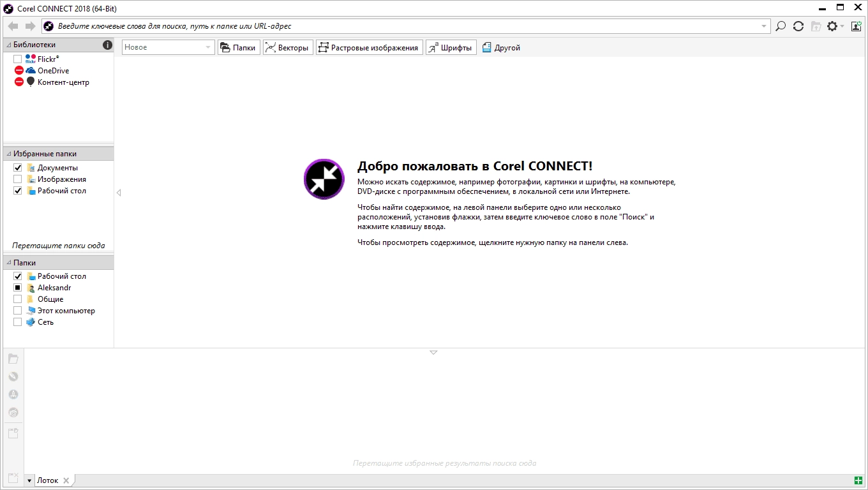Image resolution: width=868 pixels, height=490 pixels.
Task: Open the Новое filter dropdown
Action: pos(168,47)
